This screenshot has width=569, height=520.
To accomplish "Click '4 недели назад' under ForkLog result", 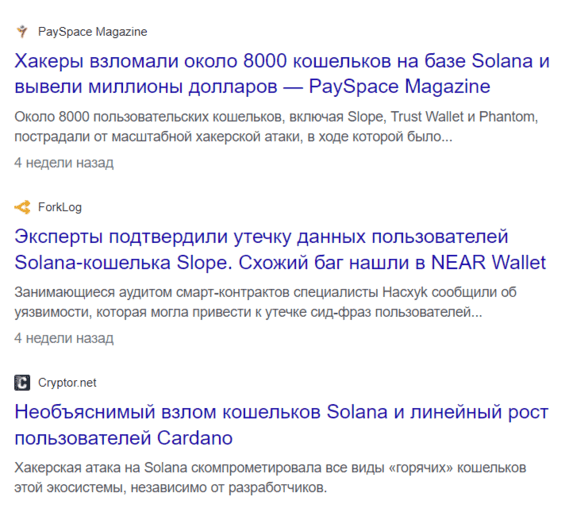I will (x=64, y=338).
